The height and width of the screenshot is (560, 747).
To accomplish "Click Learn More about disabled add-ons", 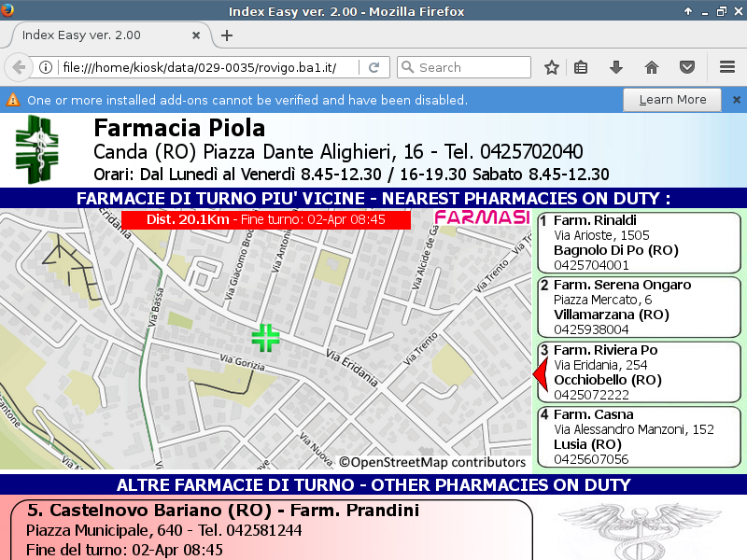I will (x=672, y=100).
